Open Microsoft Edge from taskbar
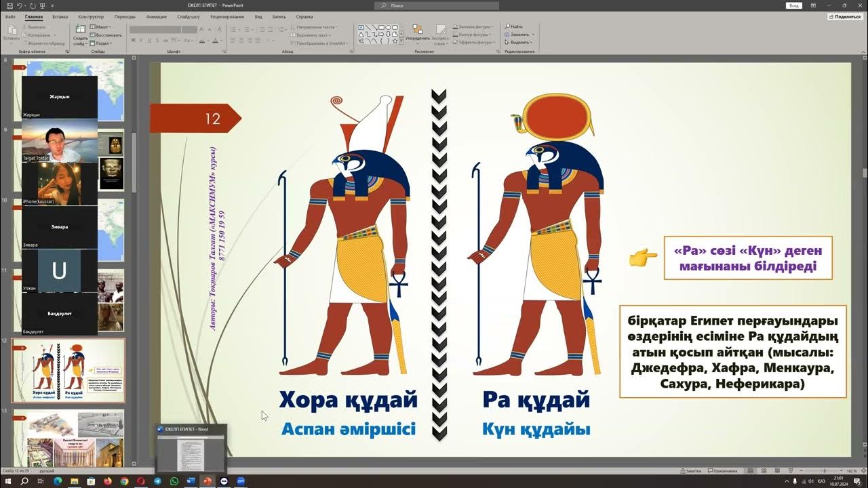Image resolution: width=868 pixels, height=488 pixels. (57, 481)
